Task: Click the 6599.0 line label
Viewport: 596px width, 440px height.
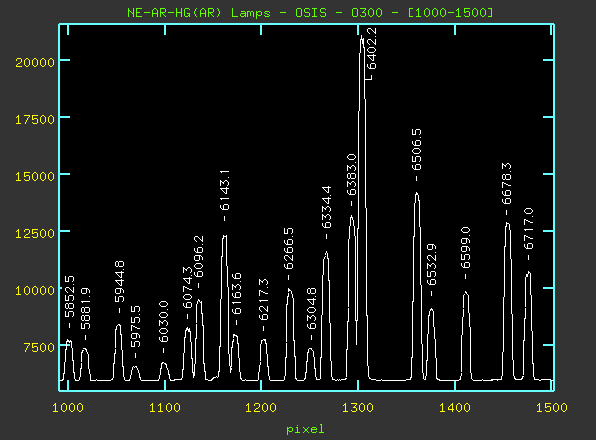Action: pos(466,248)
